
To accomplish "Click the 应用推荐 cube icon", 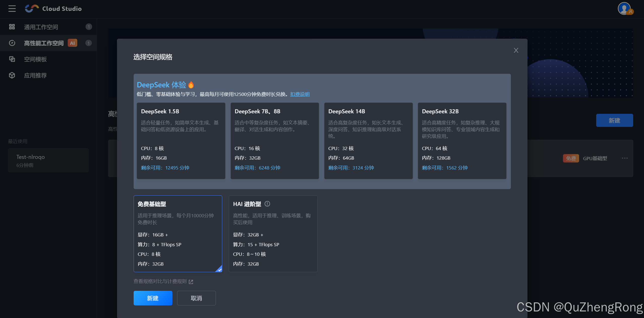I will coord(12,75).
